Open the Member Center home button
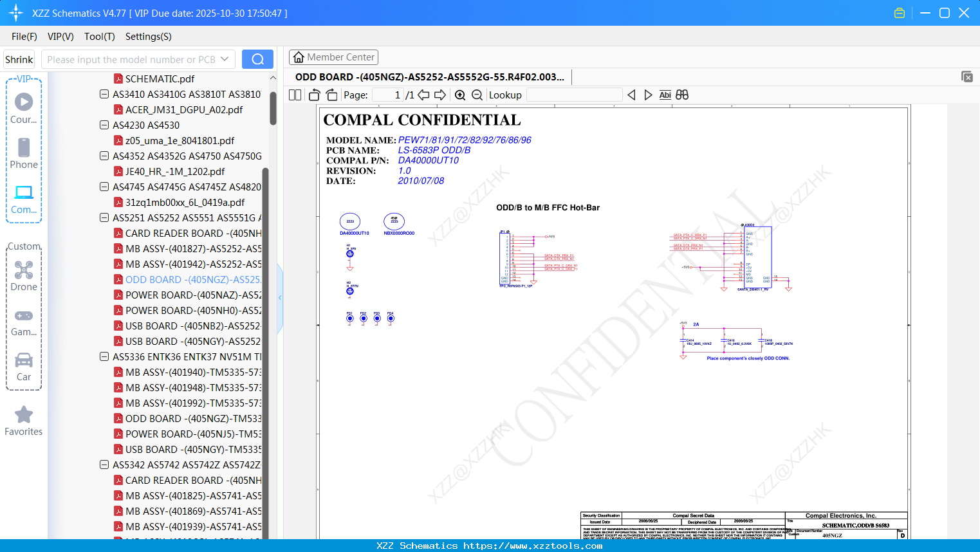Screen dimensions: 980x552 pyautogui.click(x=333, y=57)
